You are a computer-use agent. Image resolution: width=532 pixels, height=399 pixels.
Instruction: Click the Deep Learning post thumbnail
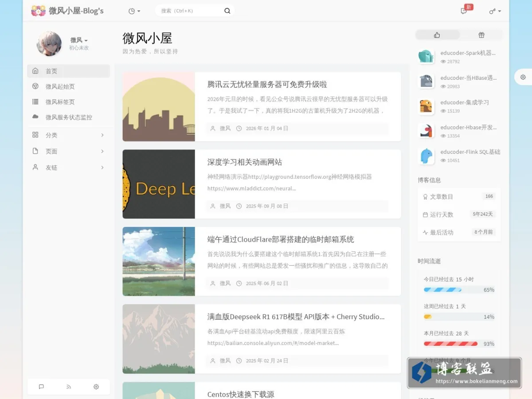[159, 184]
